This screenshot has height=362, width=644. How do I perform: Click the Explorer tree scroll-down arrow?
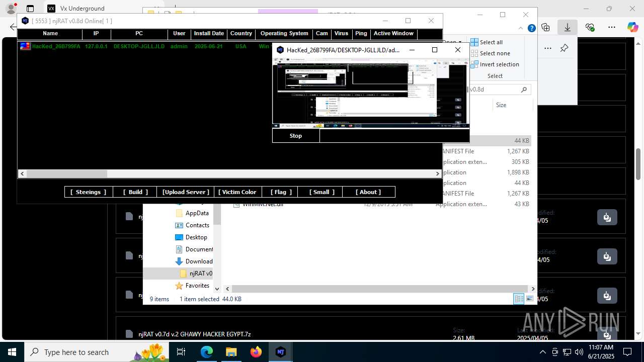point(217,289)
